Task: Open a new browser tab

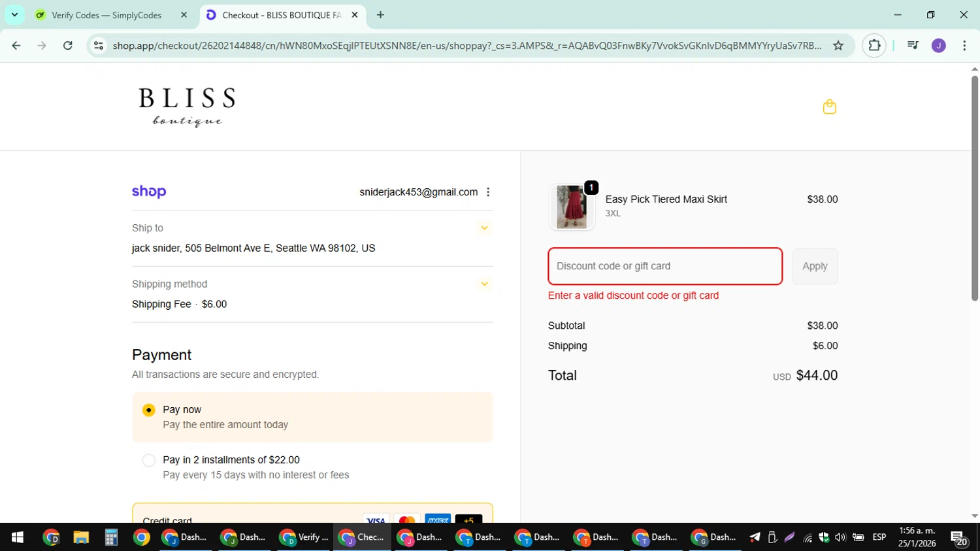Action: (x=380, y=15)
